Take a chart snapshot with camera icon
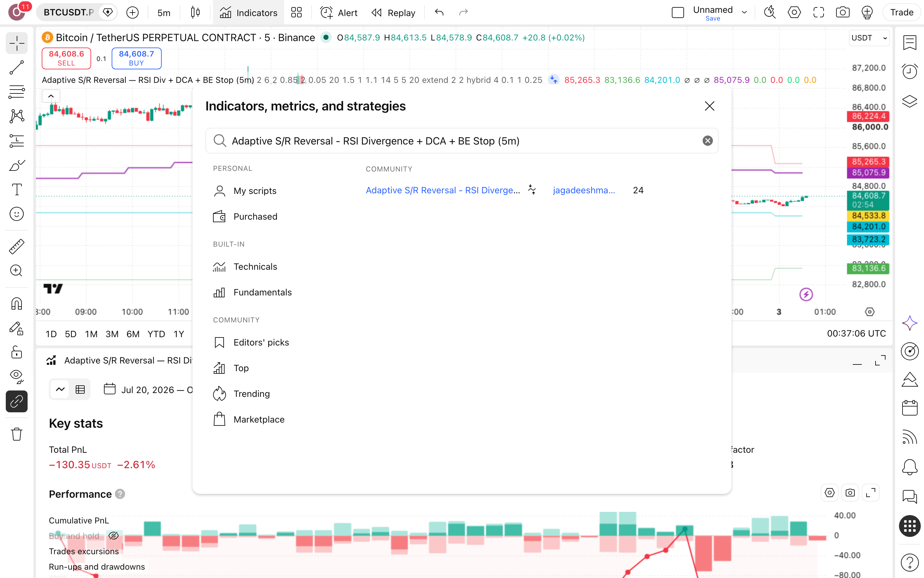This screenshot has height=578, width=924. [x=843, y=13]
